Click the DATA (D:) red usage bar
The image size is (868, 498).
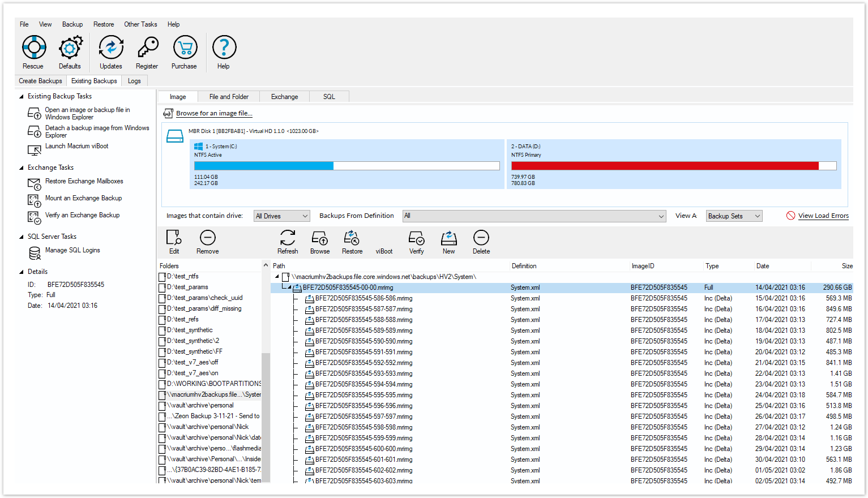(674, 166)
